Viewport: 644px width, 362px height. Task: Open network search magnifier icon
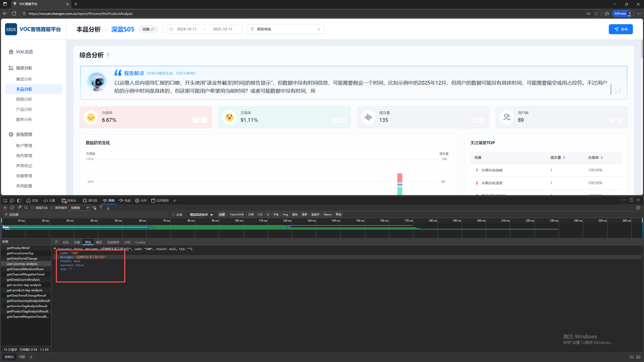point(26,208)
